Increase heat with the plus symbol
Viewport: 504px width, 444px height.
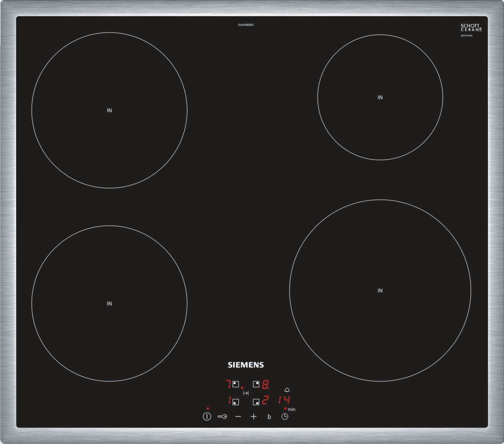[x=254, y=416]
